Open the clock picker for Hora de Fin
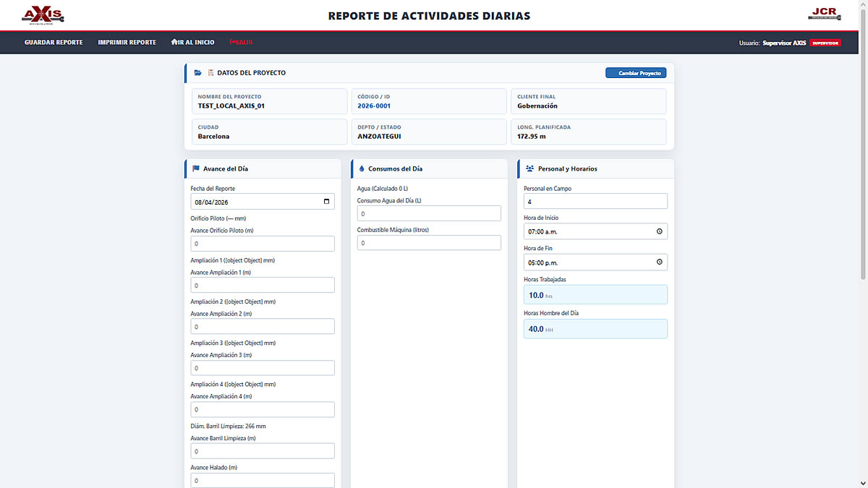The image size is (868, 488). 660,262
